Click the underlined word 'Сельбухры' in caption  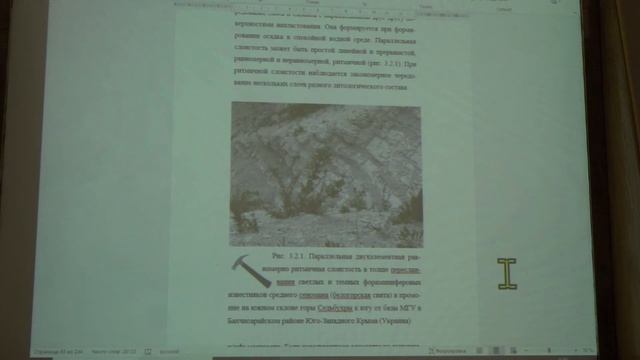[335, 308]
